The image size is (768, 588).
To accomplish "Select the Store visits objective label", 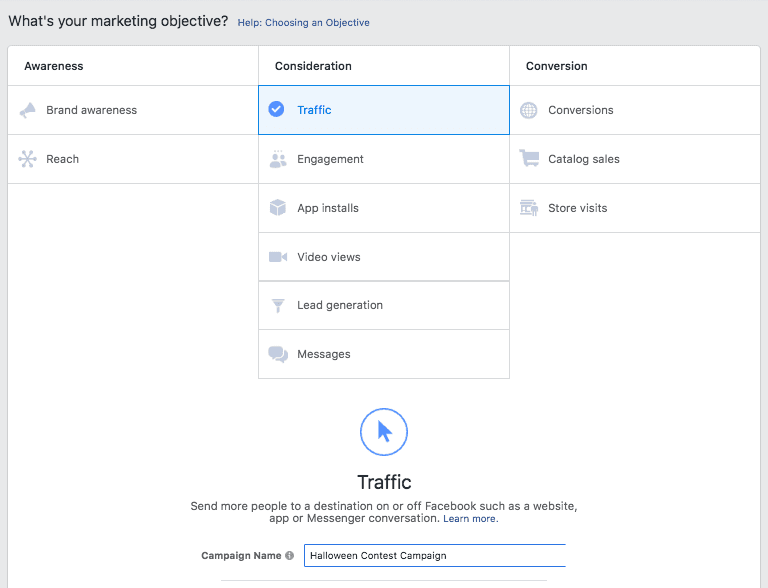I will pyautogui.click(x=577, y=208).
